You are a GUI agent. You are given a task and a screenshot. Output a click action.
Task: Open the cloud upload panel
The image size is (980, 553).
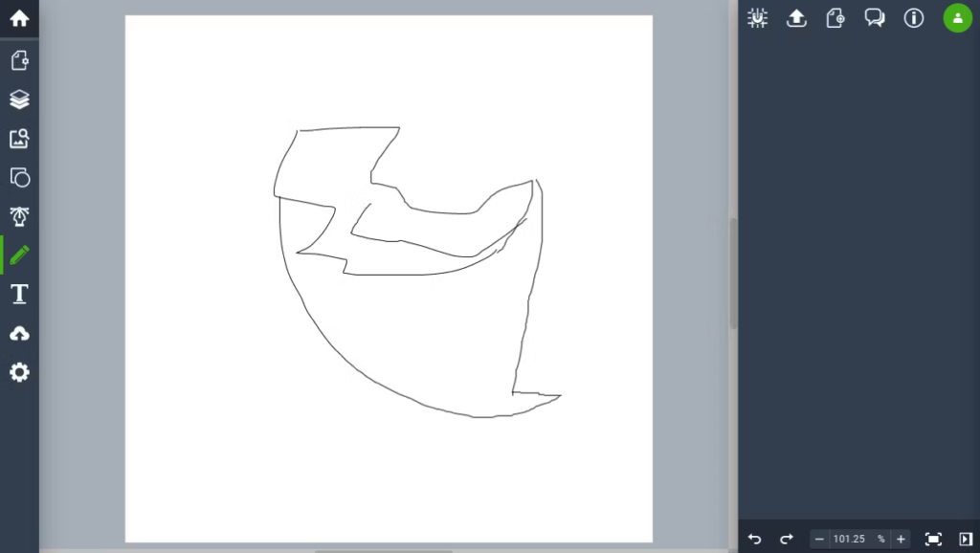click(x=19, y=334)
